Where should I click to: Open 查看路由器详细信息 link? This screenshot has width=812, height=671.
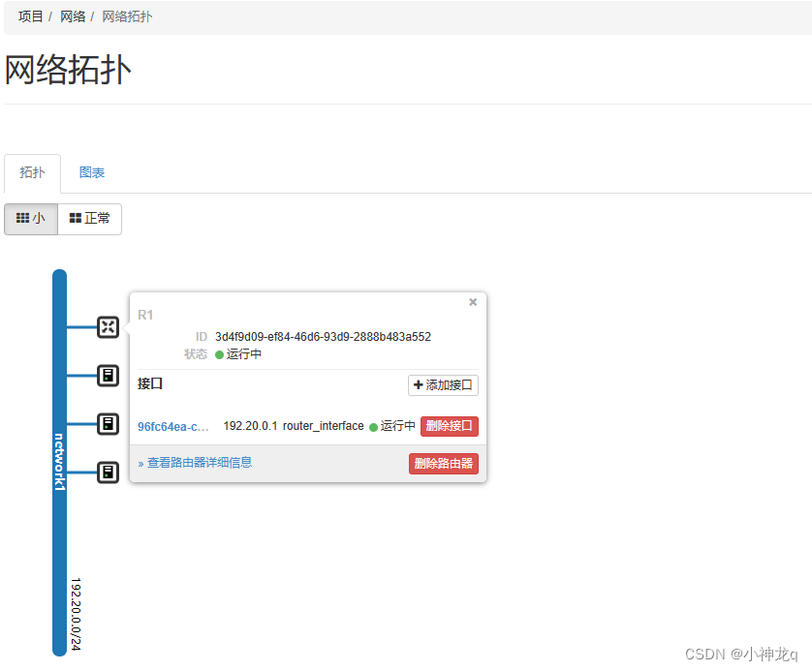(x=199, y=462)
